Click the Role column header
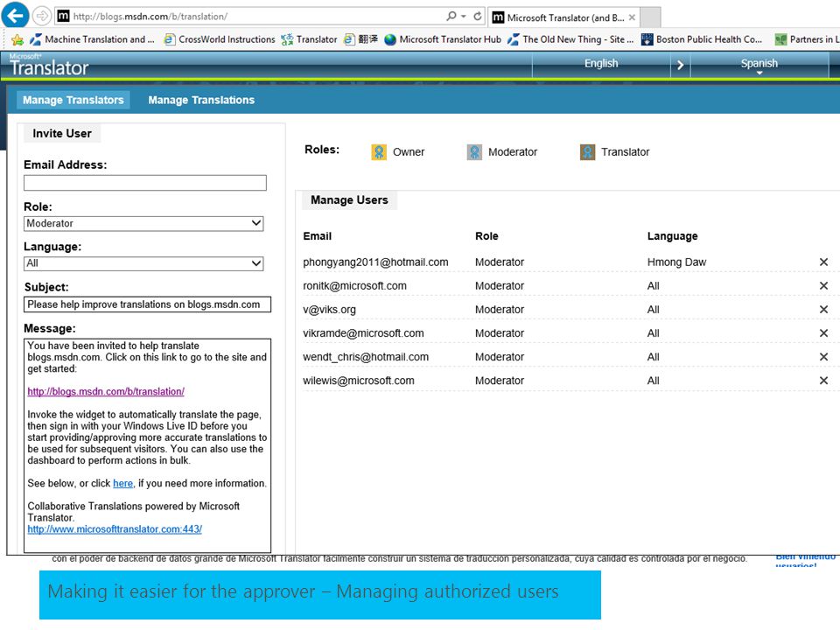This screenshot has height=630, width=840. pos(486,236)
